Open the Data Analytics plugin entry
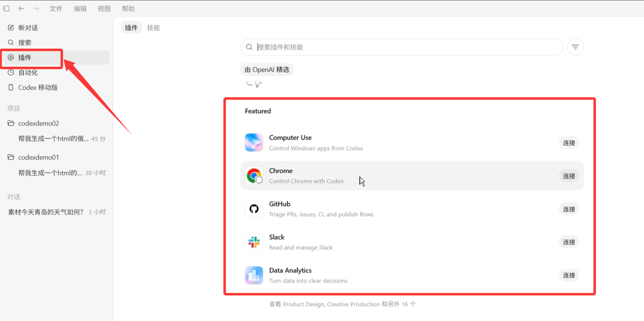The image size is (644, 321). 412,275
